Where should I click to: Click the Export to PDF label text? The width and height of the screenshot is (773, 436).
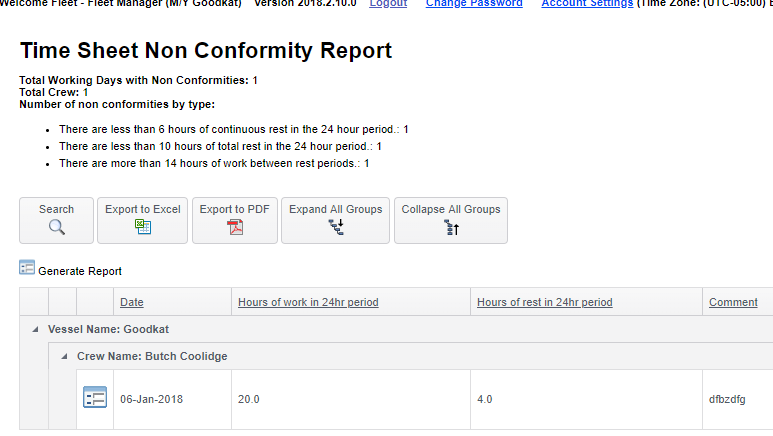[x=235, y=209]
